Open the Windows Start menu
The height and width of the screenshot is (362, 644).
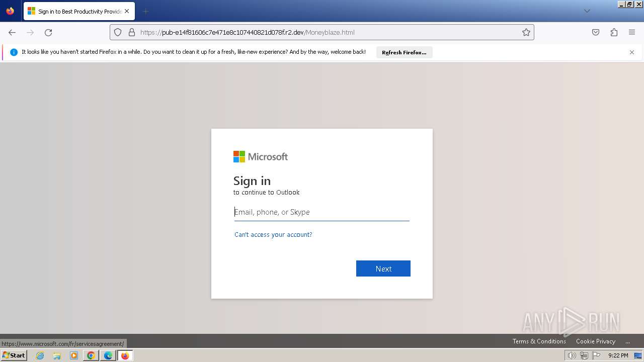[x=14, y=355]
